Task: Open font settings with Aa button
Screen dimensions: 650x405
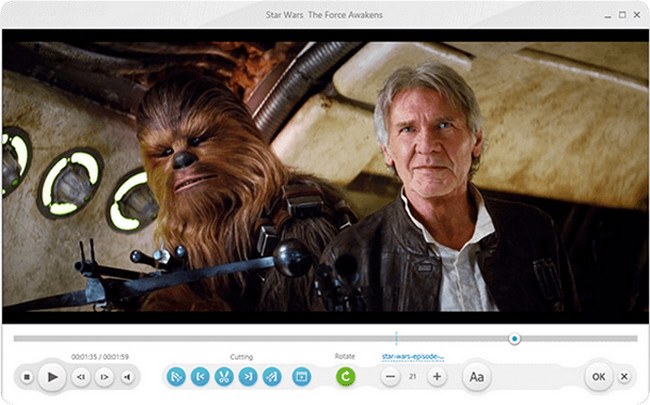Action: [476, 377]
